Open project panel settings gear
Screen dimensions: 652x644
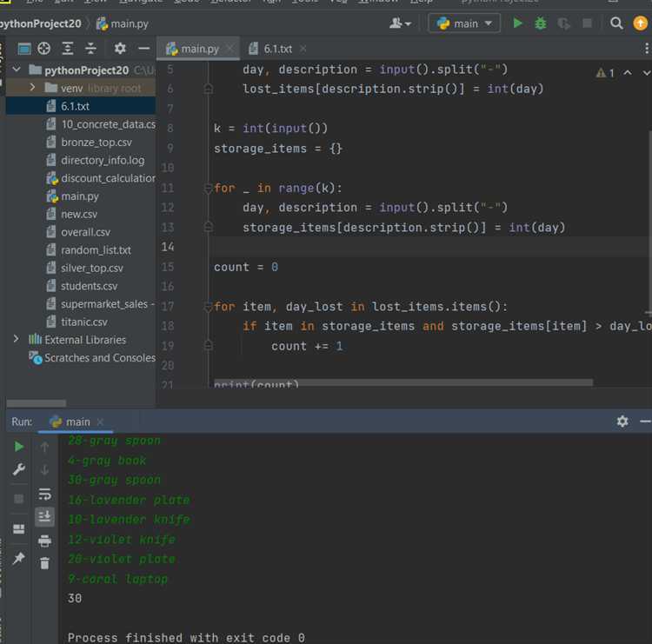point(120,49)
